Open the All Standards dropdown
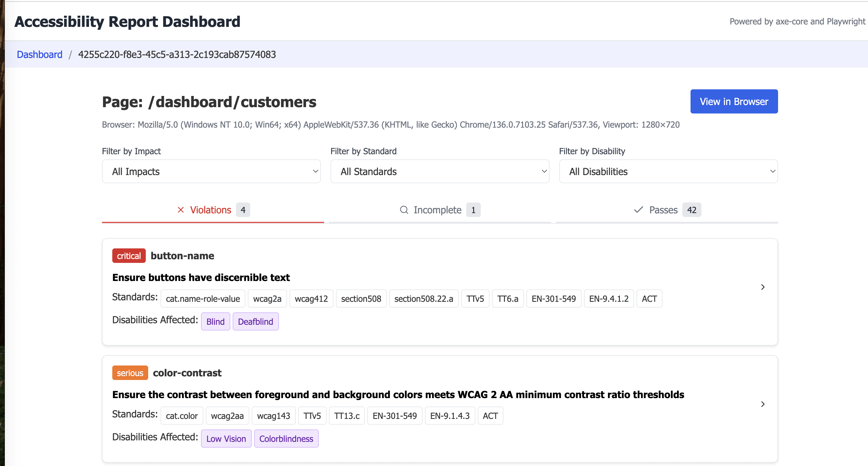This screenshot has height=466, width=868. tap(440, 171)
